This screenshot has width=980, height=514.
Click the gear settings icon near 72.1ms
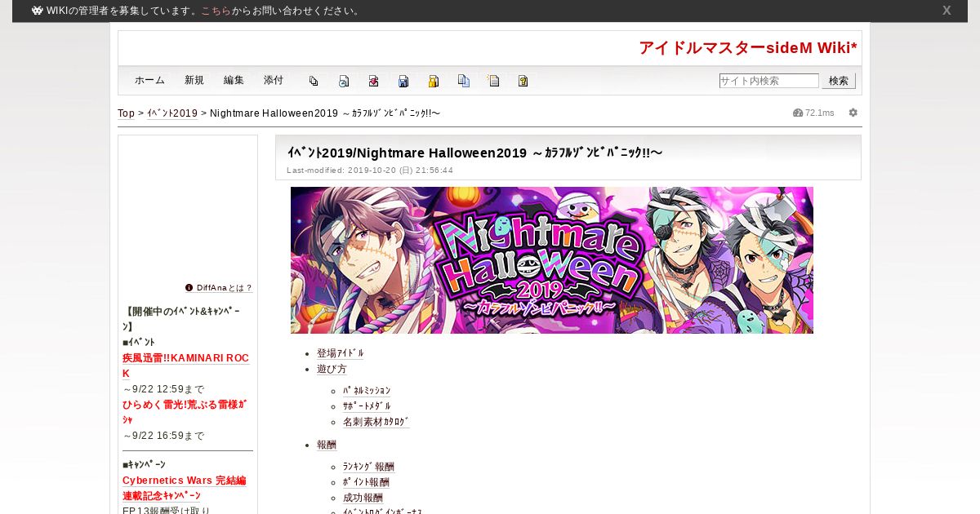[x=853, y=113]
